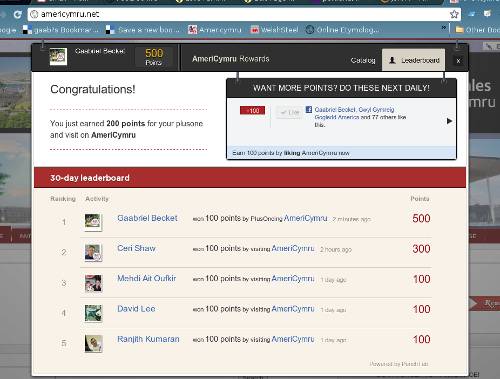This screenshot has width=500, height=379.
Task: Open AmeriCymru link in Ranjith Kumaran's row
Action: pos(293,339)
